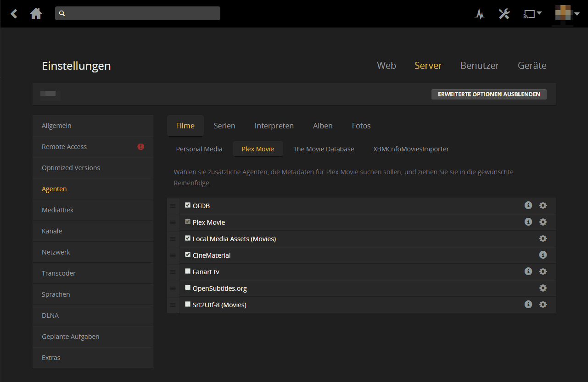Click the drag handle of the CineMaterial row
Image resolution: width=588 pixels, height=382 pixels.
click(173, 255)
